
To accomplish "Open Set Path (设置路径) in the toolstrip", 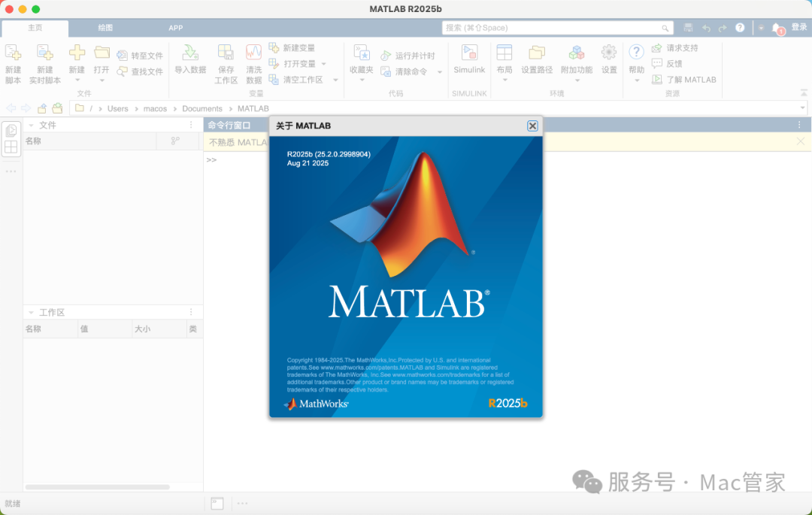I will [537, 53].
